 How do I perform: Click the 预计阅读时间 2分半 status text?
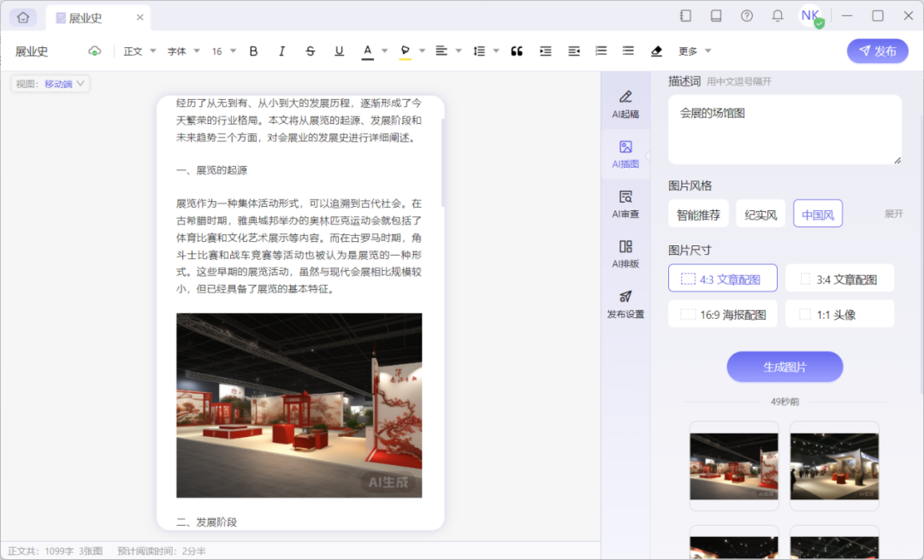[162, 551]
